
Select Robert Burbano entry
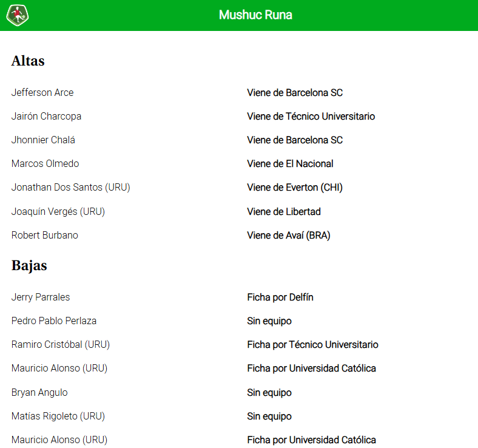click(x=44, y=235)
